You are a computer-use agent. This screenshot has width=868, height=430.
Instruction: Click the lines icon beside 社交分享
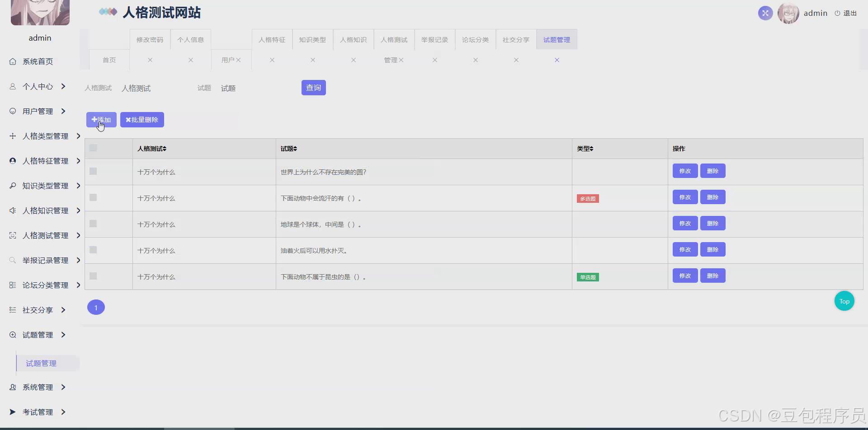click(13, 310)
